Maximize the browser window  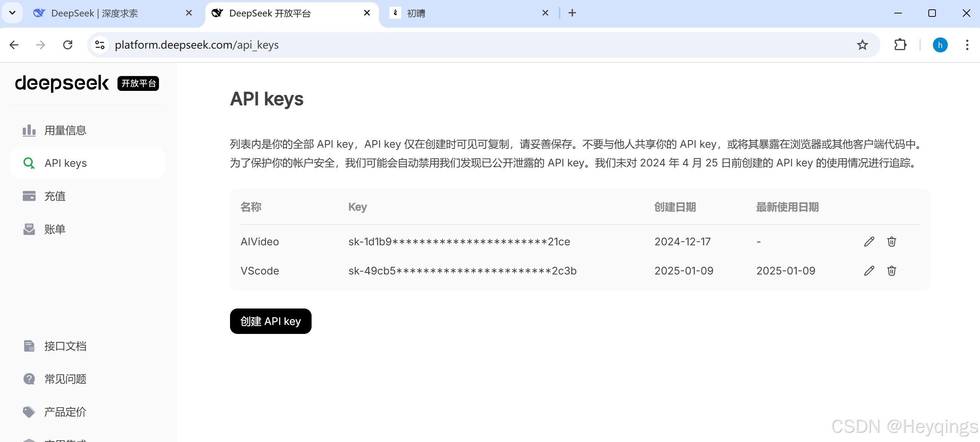tap(932, 13)
